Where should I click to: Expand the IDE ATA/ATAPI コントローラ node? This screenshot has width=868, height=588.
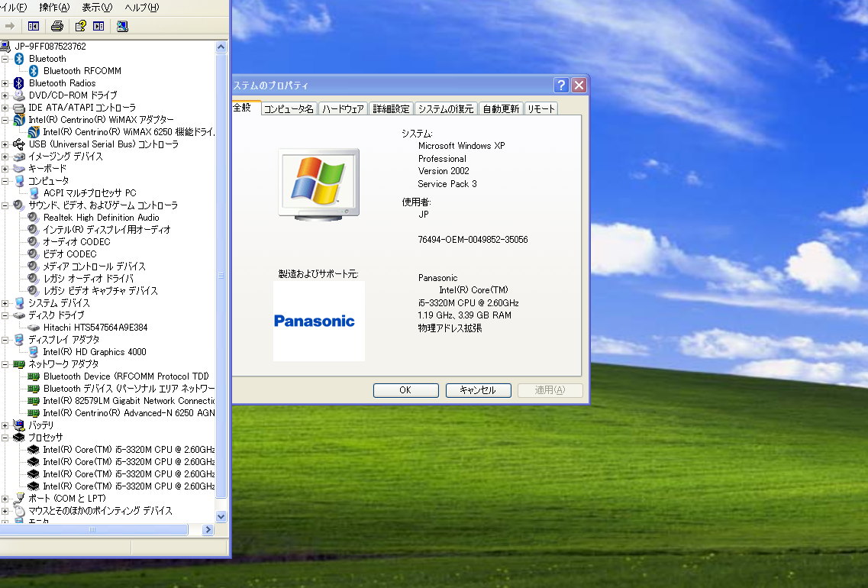pos(5,108)
